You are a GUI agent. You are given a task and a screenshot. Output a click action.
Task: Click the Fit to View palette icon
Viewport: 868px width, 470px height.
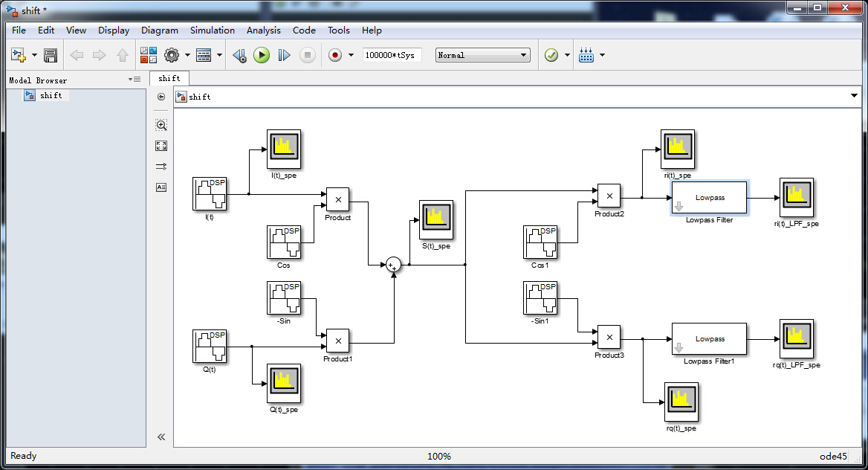(x=161, y=146)
